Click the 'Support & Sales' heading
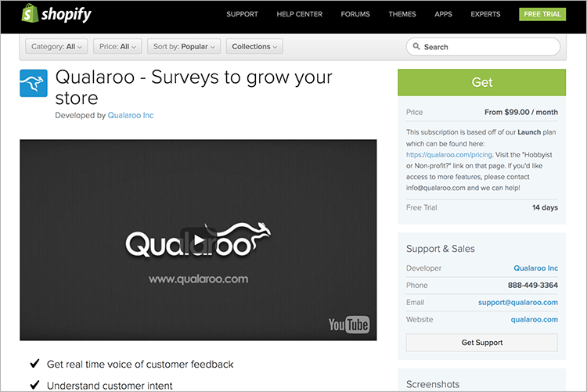This screenshot has width=587, height=392. coord(440,249)
